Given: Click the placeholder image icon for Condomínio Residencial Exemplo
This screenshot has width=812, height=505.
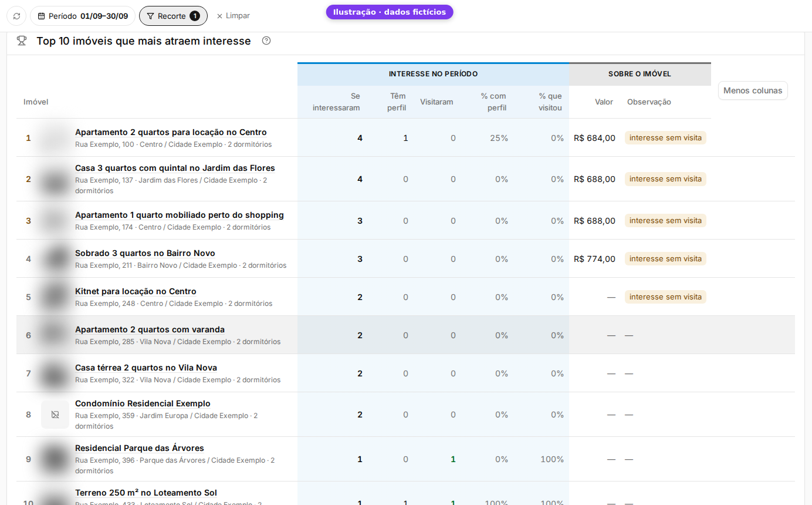Looking at the screenshot, I should click(55, 415).
